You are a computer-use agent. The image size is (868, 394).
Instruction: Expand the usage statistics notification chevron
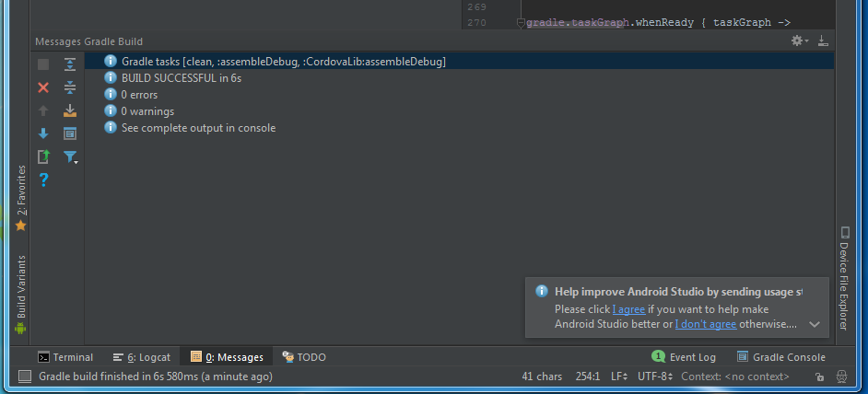pos(815,324)
